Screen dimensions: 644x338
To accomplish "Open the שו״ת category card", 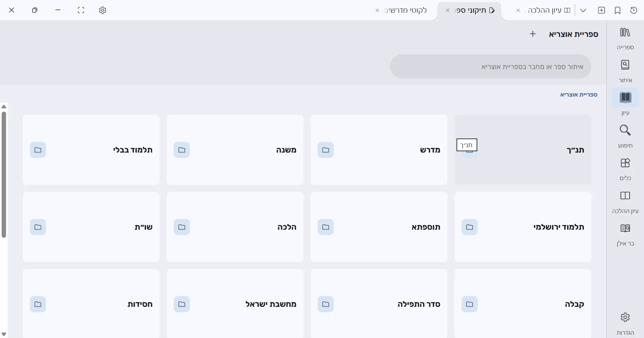I will [91, 227].
